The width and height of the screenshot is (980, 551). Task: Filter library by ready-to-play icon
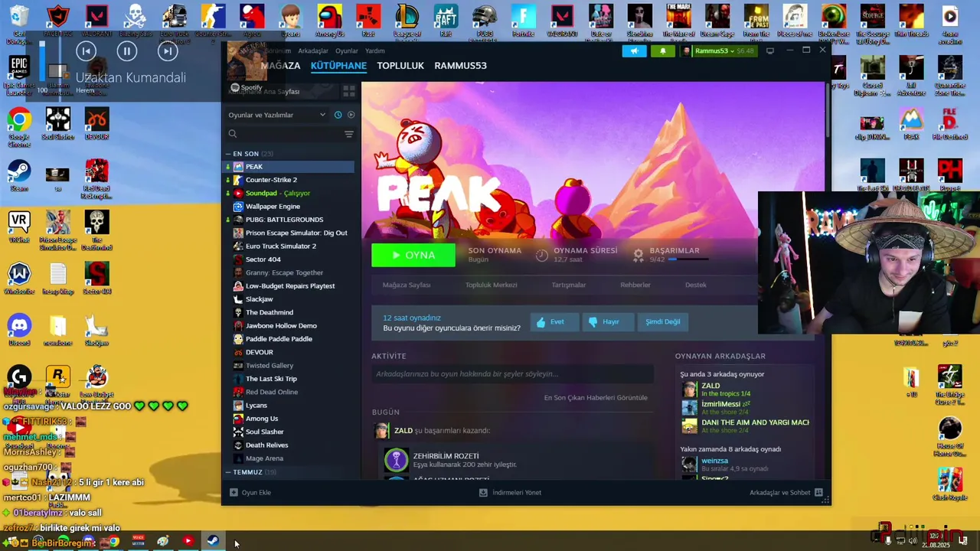351,115
